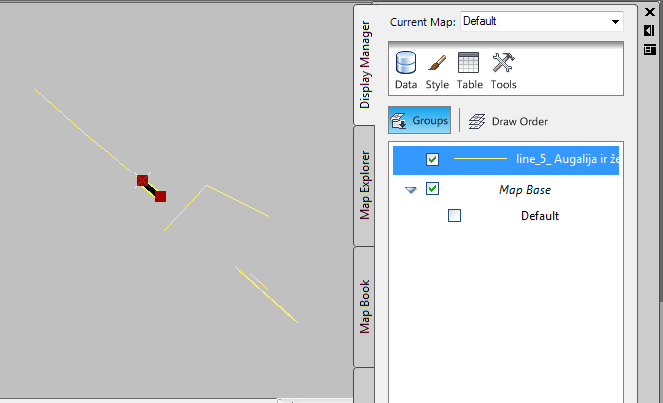Screen dimensions: 663x403
Task: Switch to Groups view
Action: (x=419, y=121)
